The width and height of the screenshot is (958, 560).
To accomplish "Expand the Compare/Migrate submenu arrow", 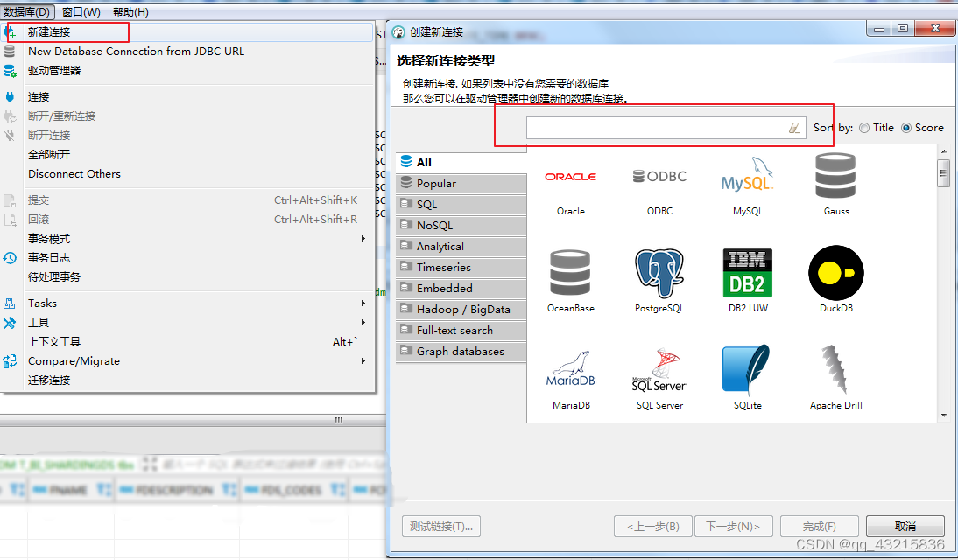I will pyautogui.click(x=363, y=360).
